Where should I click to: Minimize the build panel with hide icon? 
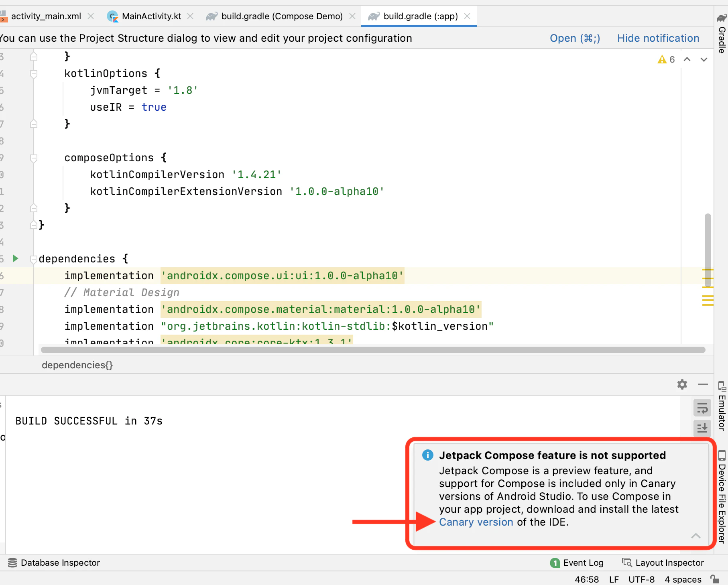tap(703, 384)
